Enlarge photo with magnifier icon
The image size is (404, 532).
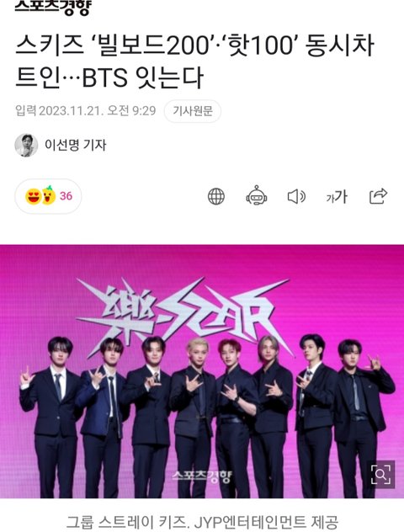coord(380,474)
